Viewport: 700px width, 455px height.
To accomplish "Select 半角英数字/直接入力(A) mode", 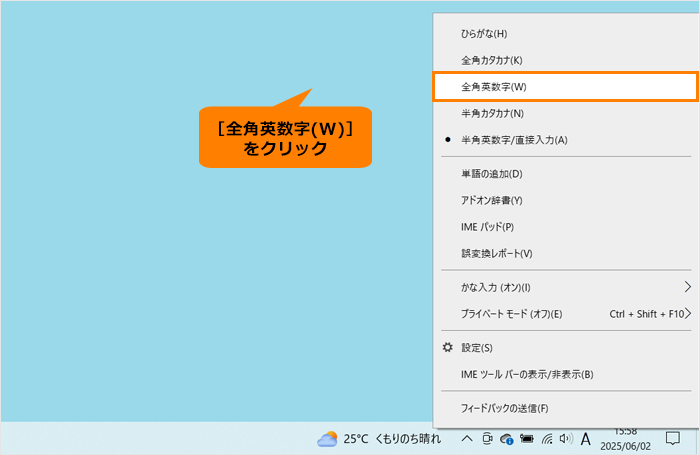I will click(x=566, y=140).
